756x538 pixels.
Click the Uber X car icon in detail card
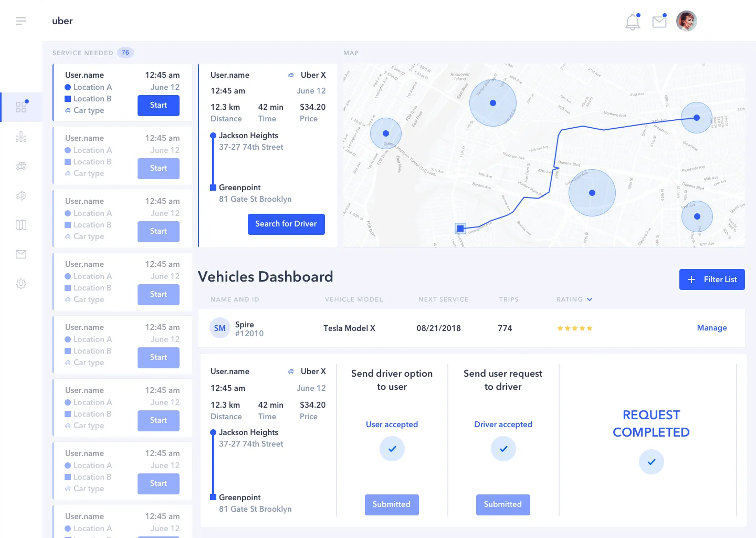291,75
